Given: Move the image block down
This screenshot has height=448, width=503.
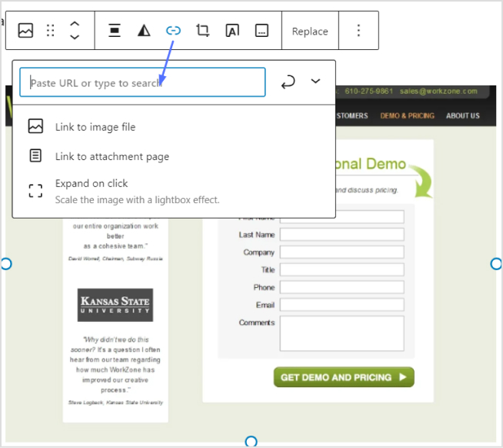Looking at the screenshot, I should 75,37.
